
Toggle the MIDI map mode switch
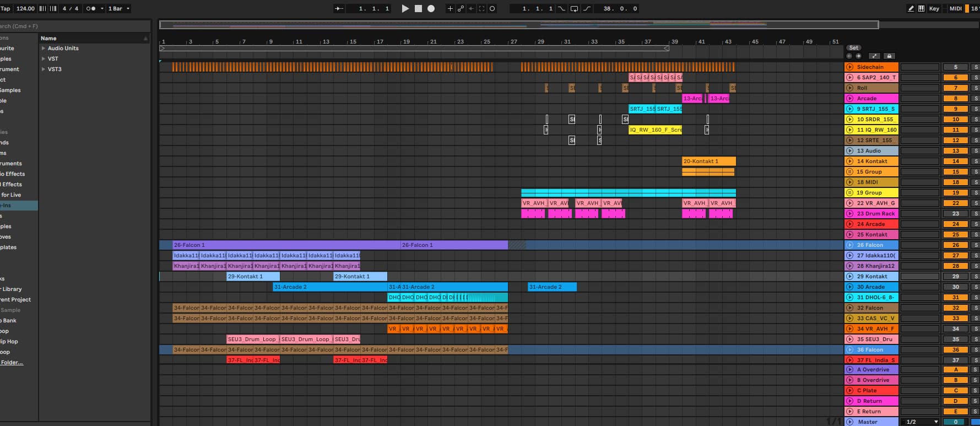tap(956, 8)
